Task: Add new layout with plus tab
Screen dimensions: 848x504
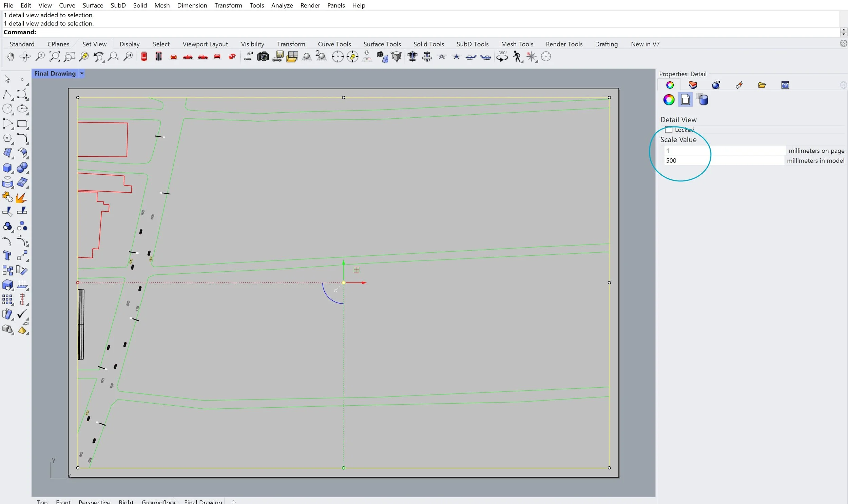Action: (x=233, y=502)
